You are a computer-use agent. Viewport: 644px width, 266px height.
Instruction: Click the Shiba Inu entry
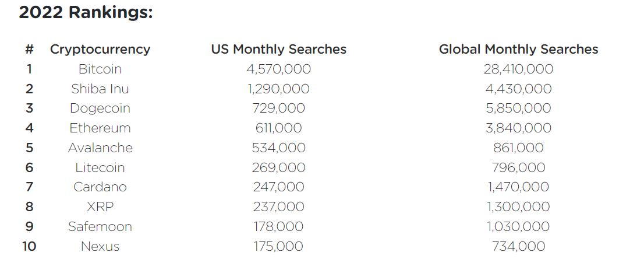click(x=100, y=89)
